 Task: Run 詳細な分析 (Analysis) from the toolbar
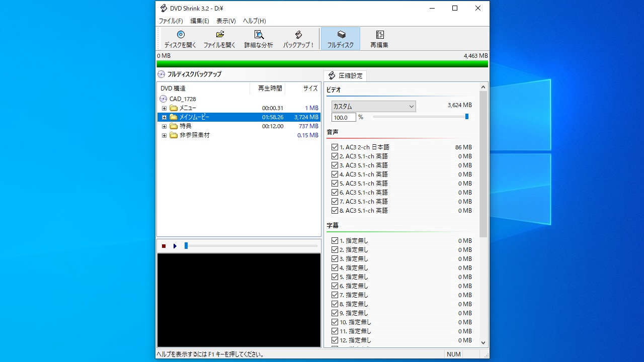(259, 39)
